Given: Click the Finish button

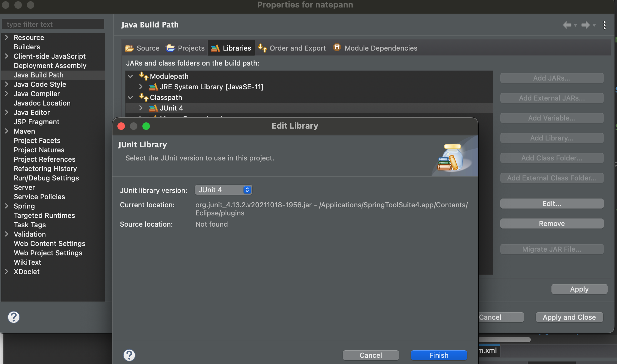Looking at the screenshot, I should pos(439,355).
